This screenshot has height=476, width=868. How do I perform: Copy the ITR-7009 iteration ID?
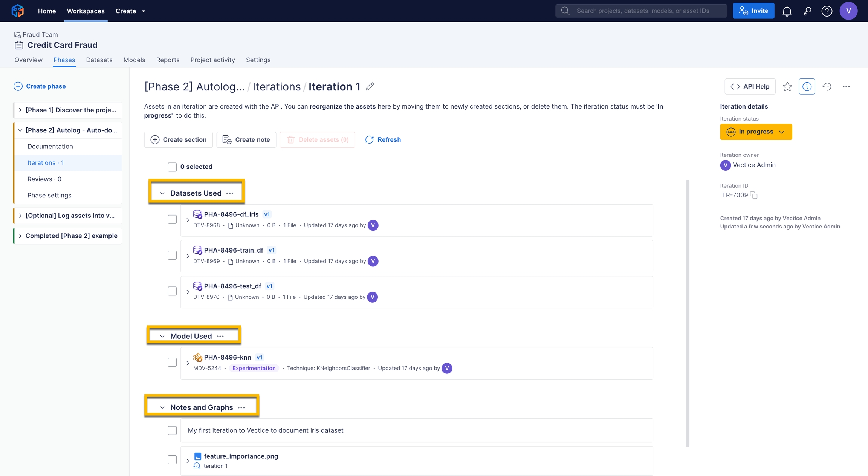(754, 195)
